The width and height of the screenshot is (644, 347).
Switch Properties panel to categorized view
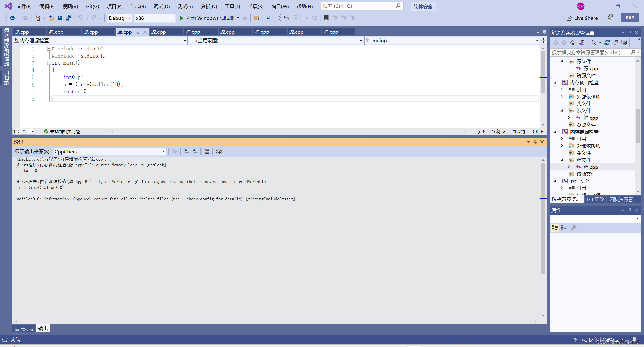point(555,228)
